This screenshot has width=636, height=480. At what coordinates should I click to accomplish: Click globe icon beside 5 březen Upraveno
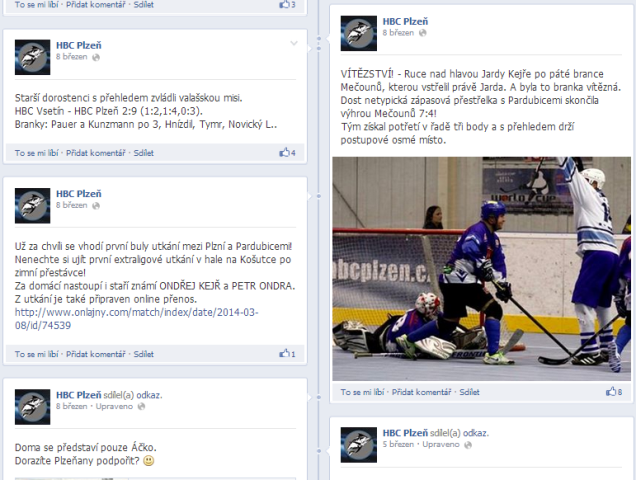[468, 445]
